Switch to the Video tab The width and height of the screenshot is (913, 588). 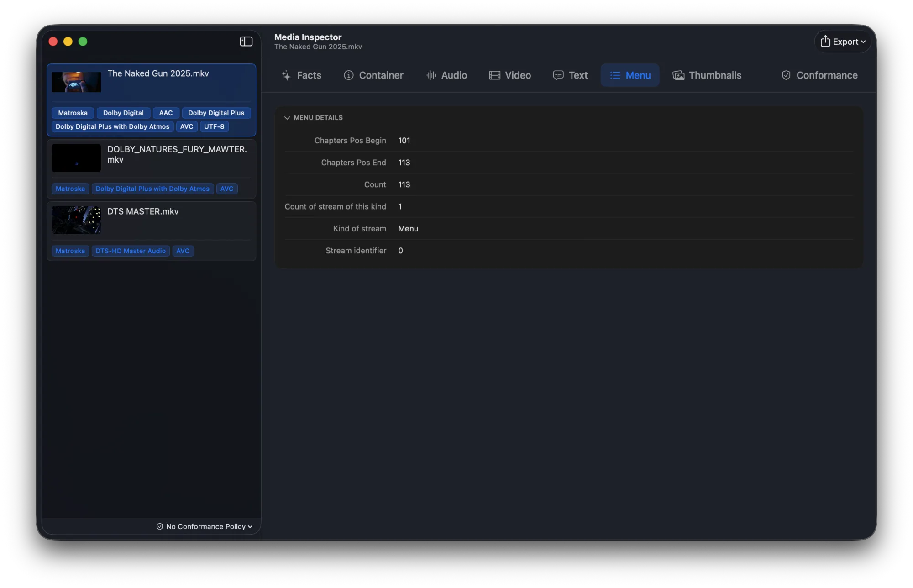(x=510, y=75)
